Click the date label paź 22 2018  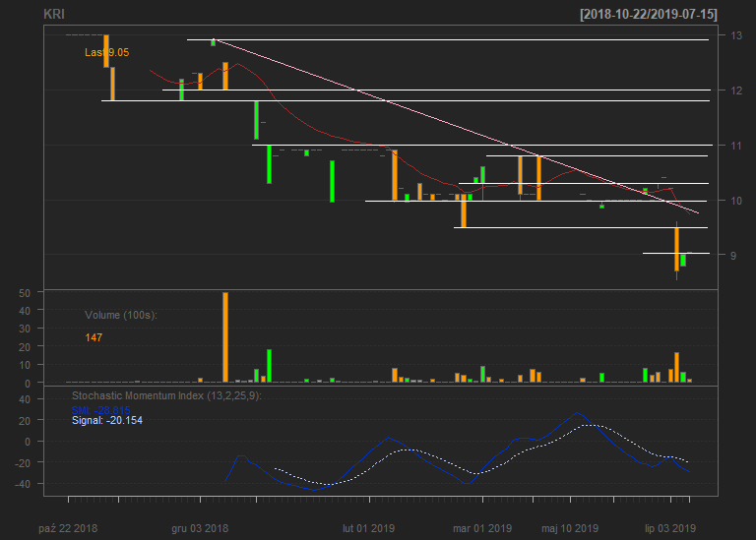coord(68,528)
